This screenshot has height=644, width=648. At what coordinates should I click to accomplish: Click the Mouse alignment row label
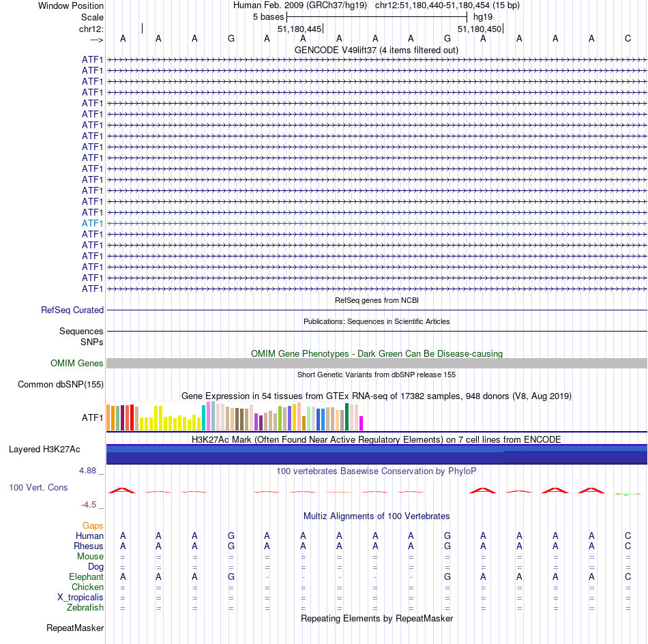click(x=90, y=557)
